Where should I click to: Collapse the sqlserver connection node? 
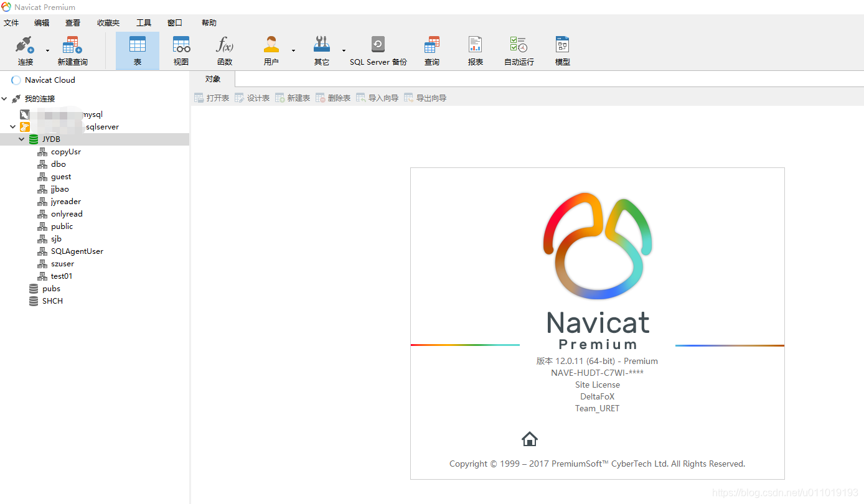tap(12, 127)
